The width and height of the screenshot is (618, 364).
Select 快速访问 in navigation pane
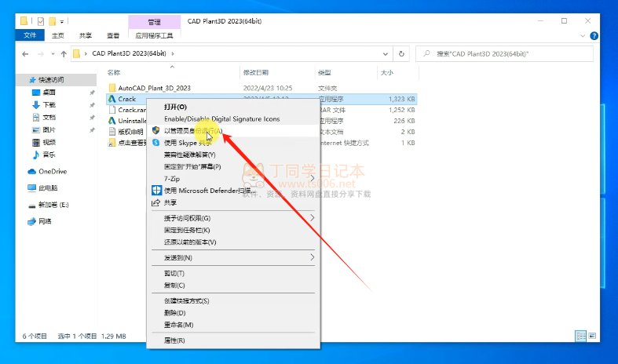(51, 80)
